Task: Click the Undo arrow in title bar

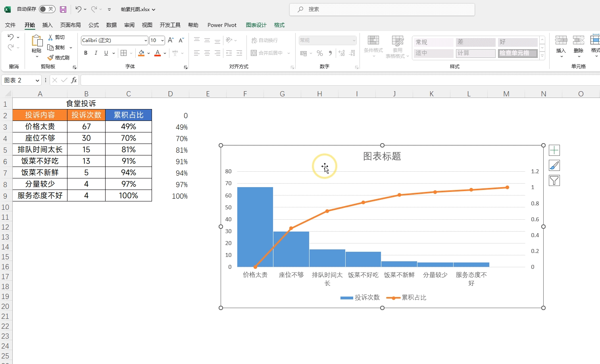Action: pos(78,9)
